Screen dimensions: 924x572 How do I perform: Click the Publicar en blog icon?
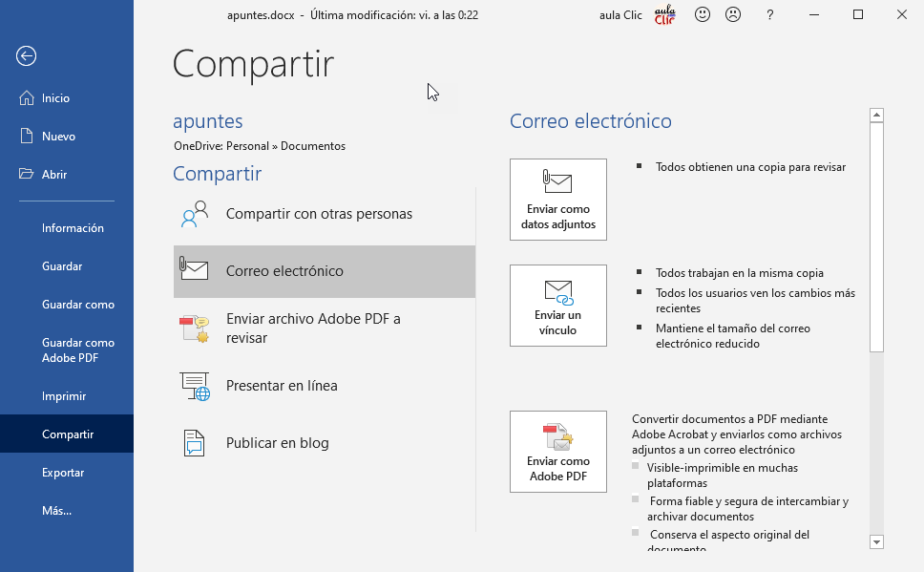tap(195, 443)
